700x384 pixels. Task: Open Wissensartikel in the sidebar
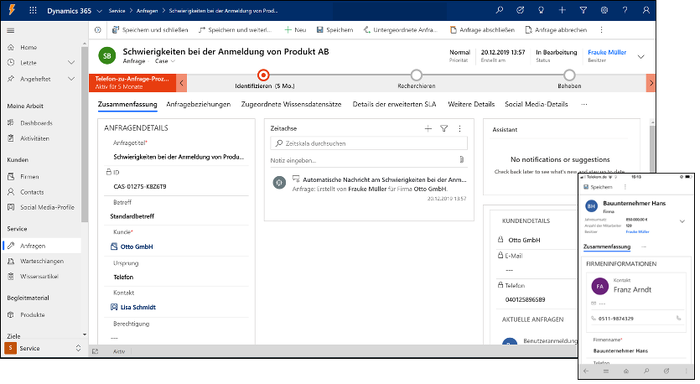coord(40,276)
